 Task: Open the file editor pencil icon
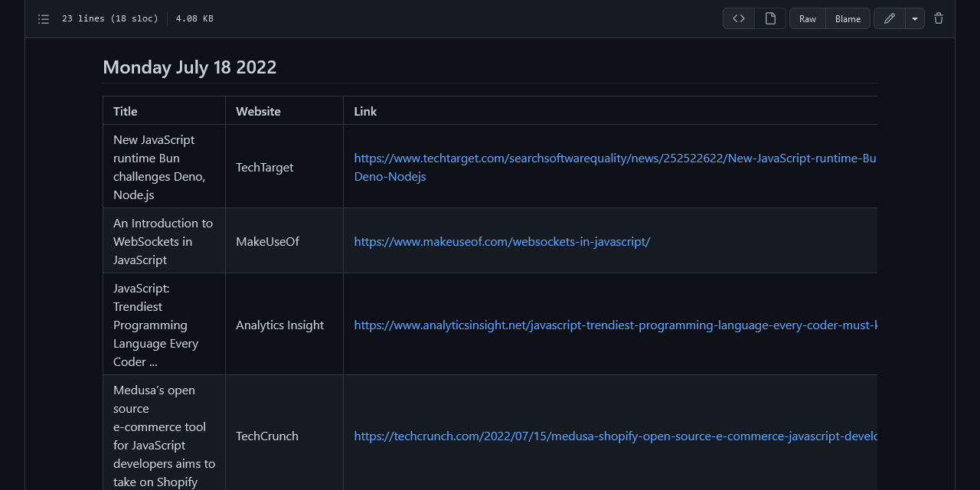[889, 18]
